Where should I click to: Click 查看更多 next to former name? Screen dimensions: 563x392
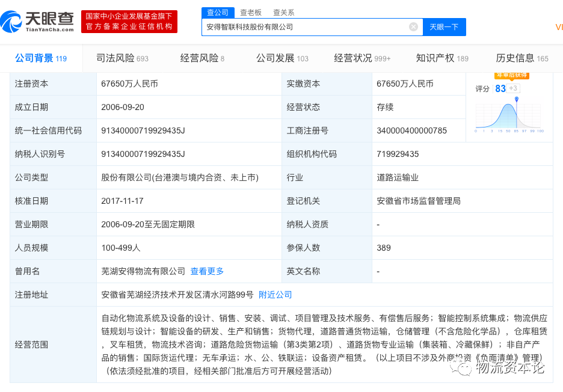207,271
